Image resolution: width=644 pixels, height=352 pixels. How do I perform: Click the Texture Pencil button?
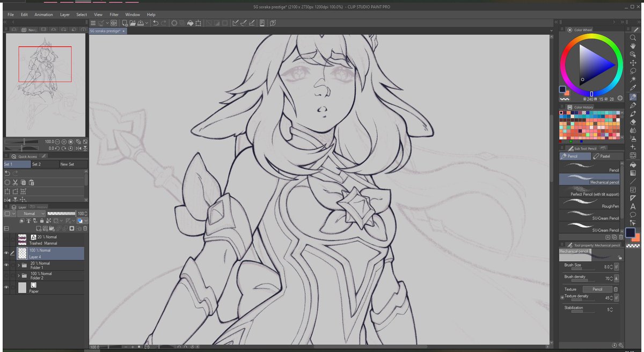[x=597, y=289]
